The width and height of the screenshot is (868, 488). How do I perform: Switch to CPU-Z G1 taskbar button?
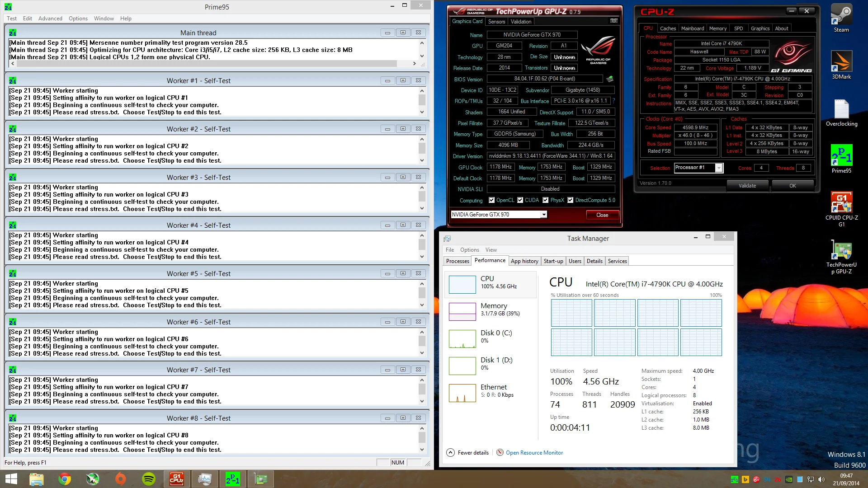click(x=177, y=479)
